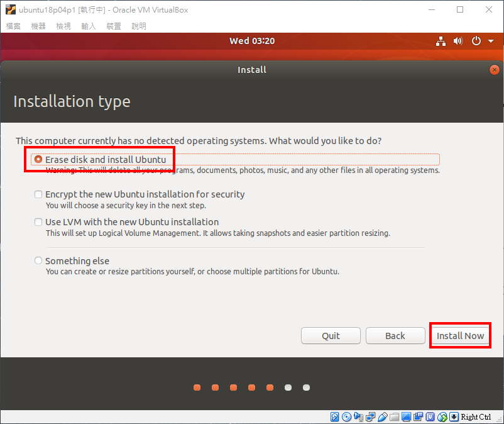Click the hard disk activity icon in the VirtualBox status bar

pyautogui.click(x=334, y=417)
